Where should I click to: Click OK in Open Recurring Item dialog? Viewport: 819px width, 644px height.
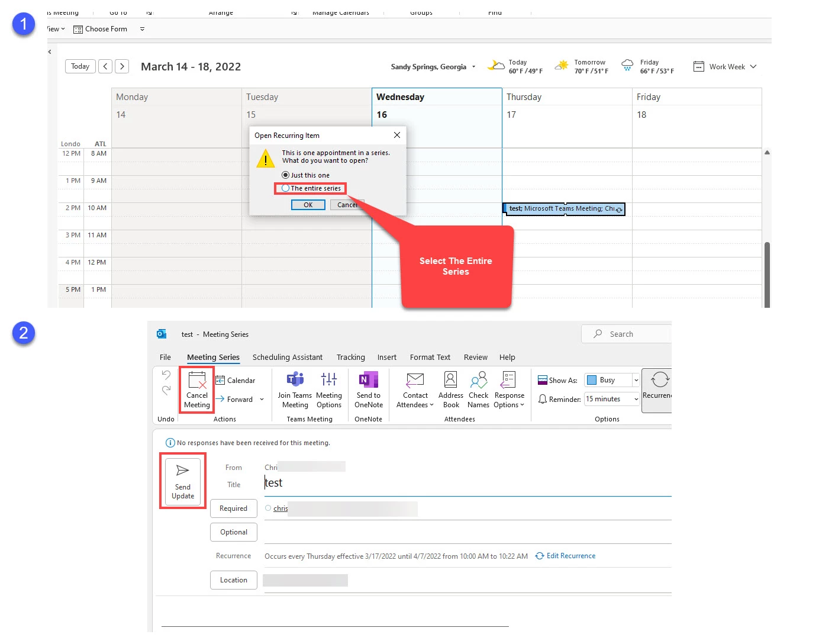point(308,205)
